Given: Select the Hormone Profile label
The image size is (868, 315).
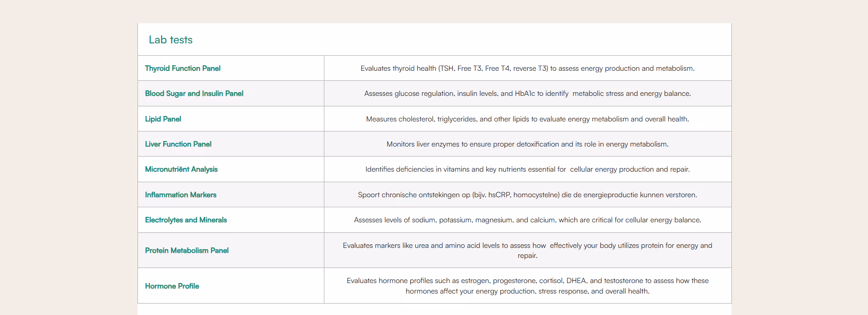Looking at the screenshot, I should click(172, 286).
